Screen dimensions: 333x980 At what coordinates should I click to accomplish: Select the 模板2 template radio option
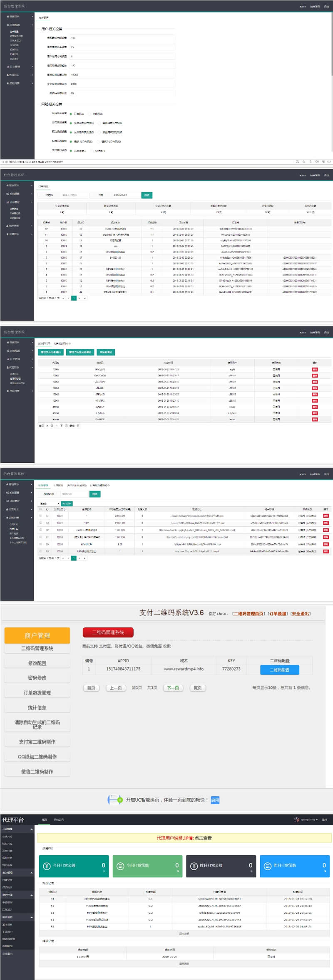click(x=99, y=141)
